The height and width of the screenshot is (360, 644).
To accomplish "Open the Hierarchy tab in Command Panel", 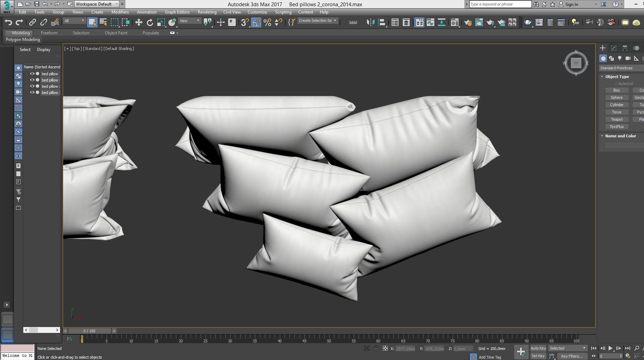I will point(625,48).
